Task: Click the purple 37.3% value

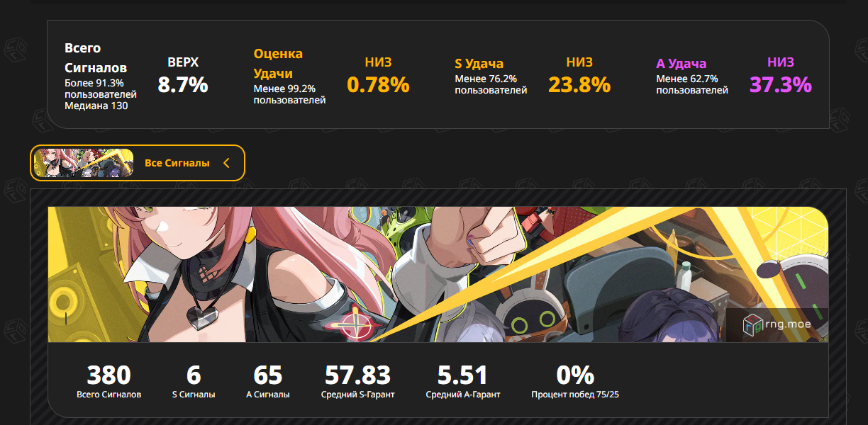Action: click(x=781, y=85)
